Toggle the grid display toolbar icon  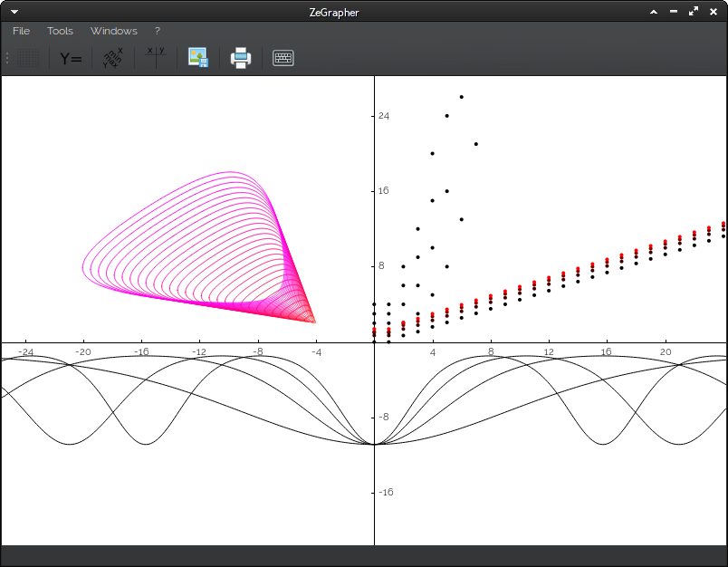[28, 58]
